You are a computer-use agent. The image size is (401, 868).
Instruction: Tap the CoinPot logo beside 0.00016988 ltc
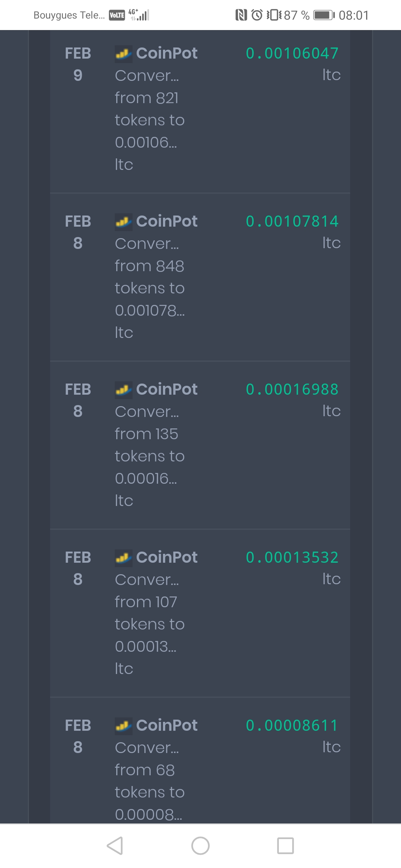(123, 390)
